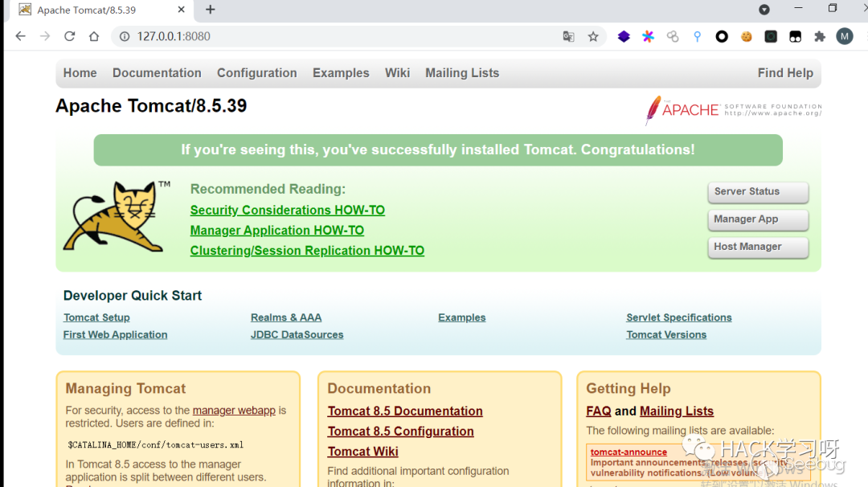Click the Server Status button

tap(758, 192)
